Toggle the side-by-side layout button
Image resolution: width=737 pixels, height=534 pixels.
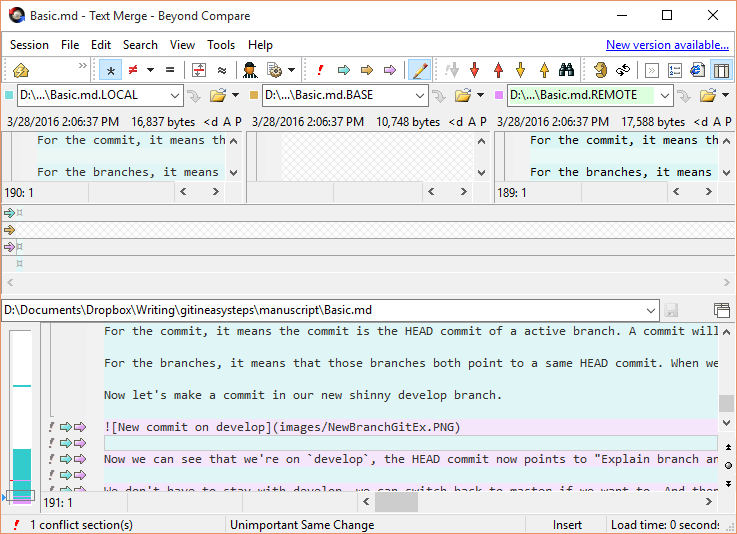tap(721, 71)
